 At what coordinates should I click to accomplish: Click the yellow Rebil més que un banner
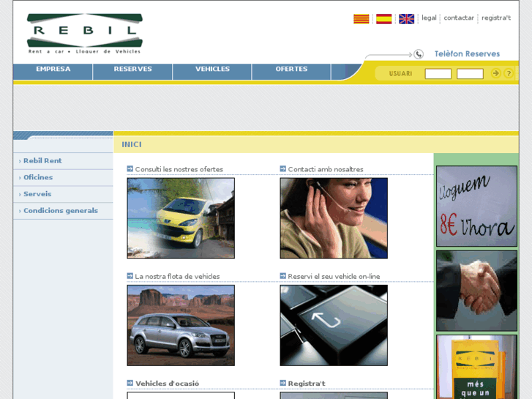pos(476,367)
